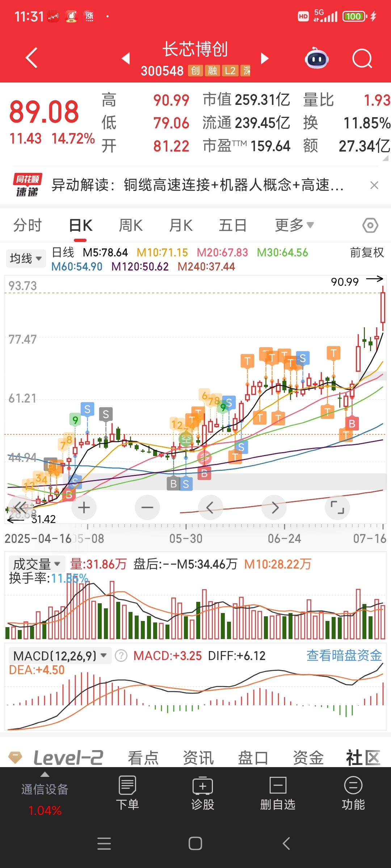Enter fullscreen chart view icon
The image size is (391, 868).
337,507
